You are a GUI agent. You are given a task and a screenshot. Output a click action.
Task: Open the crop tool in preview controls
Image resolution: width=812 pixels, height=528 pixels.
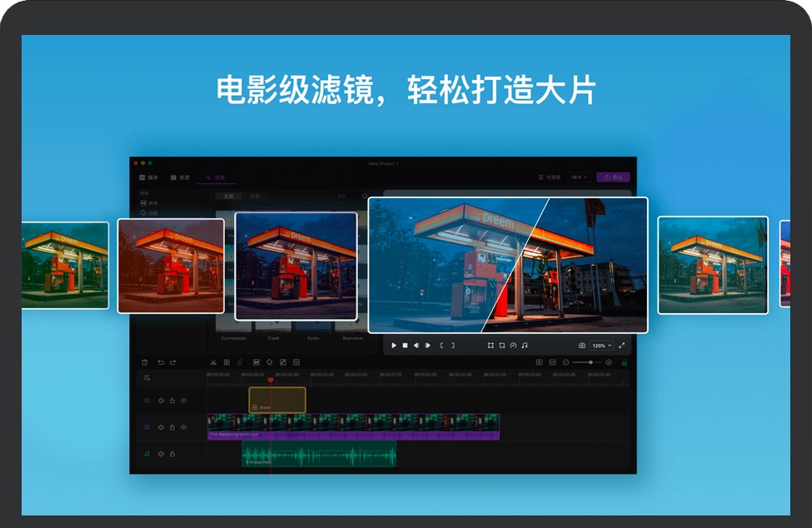coord(502,345)
